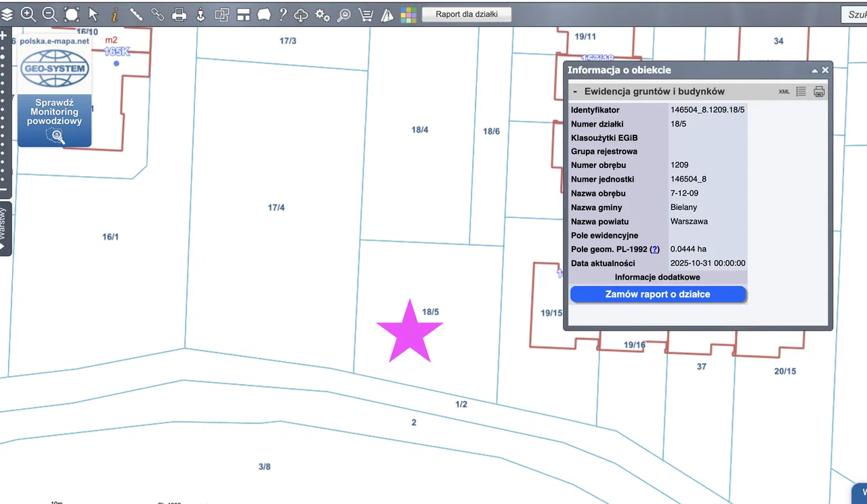Screen dimensions: 867x504
Task: Click the plus at the zoom slider top
Action: (x=3, y=35)
